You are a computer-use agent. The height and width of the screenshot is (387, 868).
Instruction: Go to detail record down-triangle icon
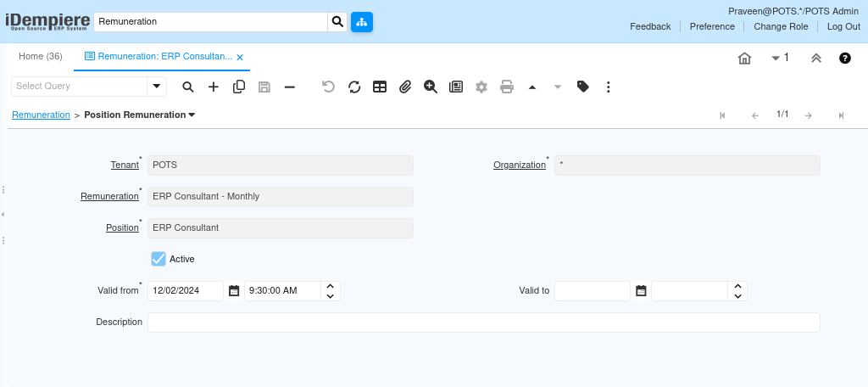(x=558, y=87)
